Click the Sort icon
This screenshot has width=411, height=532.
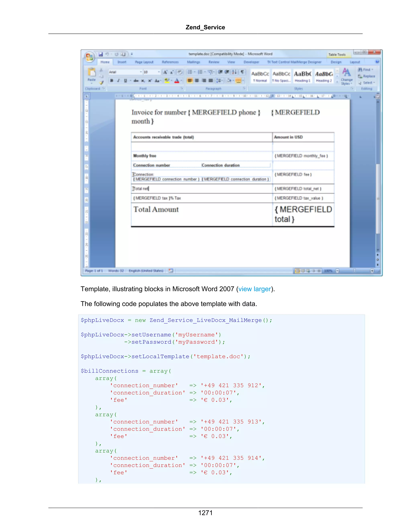pyautogui.click(x=234, y=72)
